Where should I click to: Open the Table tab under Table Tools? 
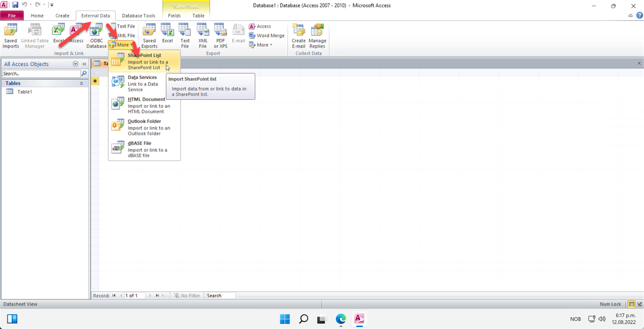coord(198,16)
